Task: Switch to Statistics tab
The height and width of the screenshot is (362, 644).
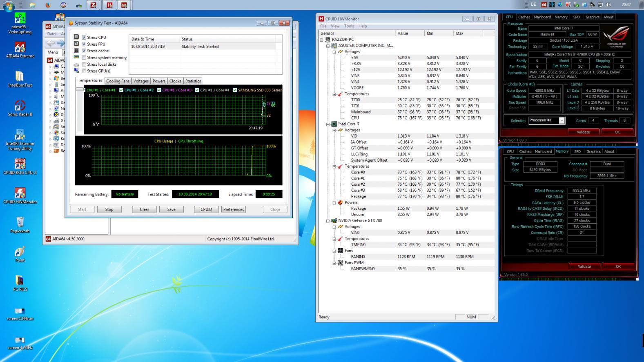Action: click(x=193, y=81)
